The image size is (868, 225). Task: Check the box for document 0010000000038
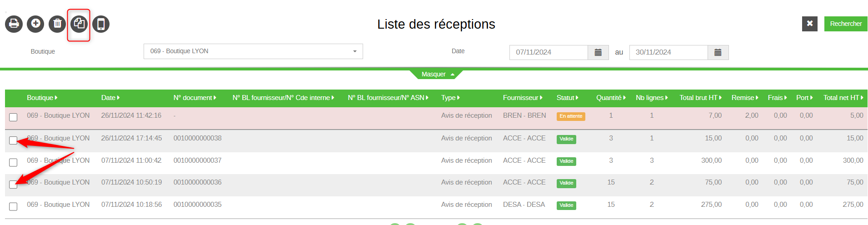[13, 140]
